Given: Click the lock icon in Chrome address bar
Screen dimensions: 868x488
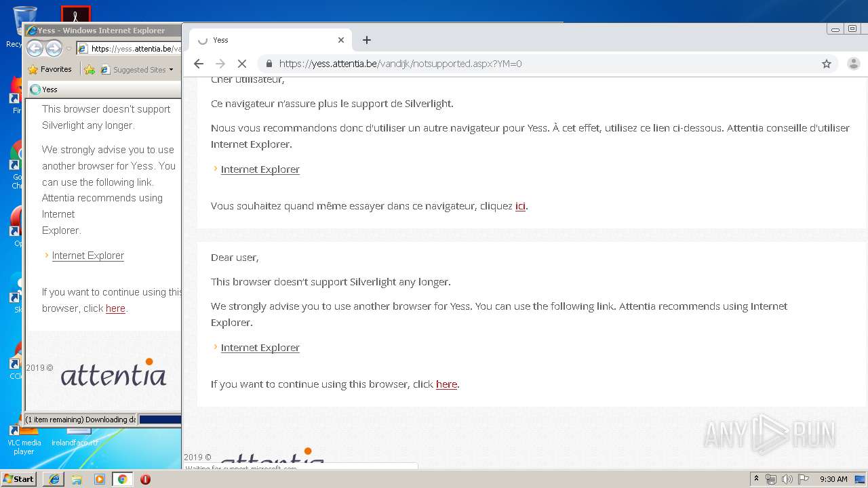Looking at the screenshot, I should pyautogui.click(x=269, y=64).
